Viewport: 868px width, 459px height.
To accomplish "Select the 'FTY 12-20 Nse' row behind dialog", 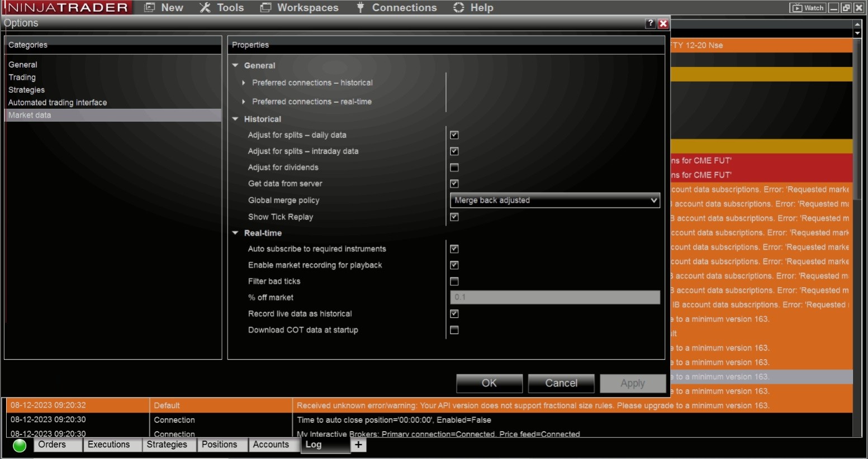I will (761, 45).
